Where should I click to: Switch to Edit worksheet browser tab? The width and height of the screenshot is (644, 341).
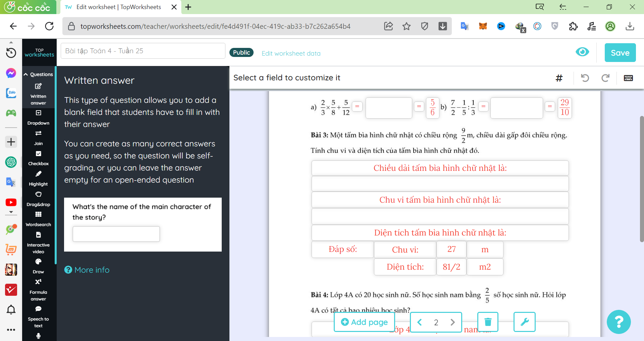click(118, 7)
